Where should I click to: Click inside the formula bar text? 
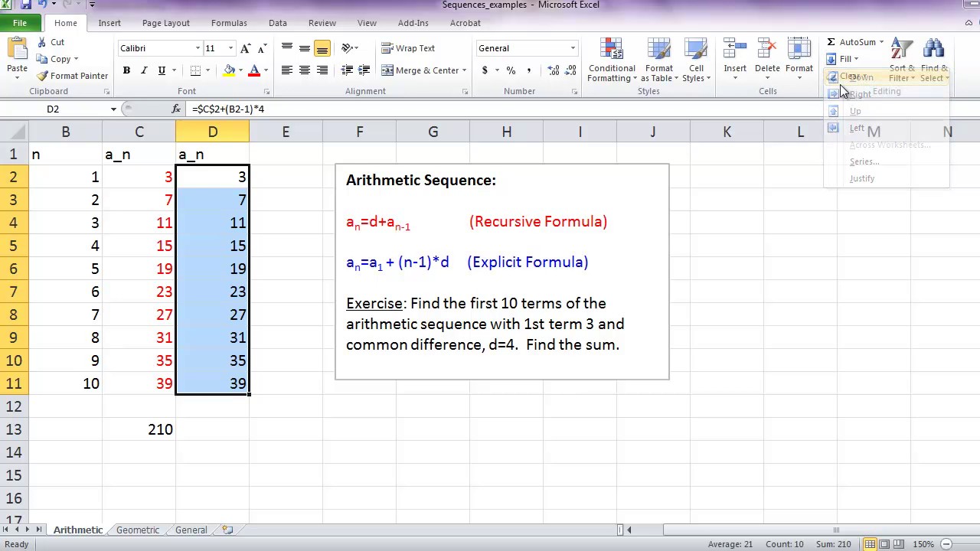pyautogui.click(x=228, y=109)
